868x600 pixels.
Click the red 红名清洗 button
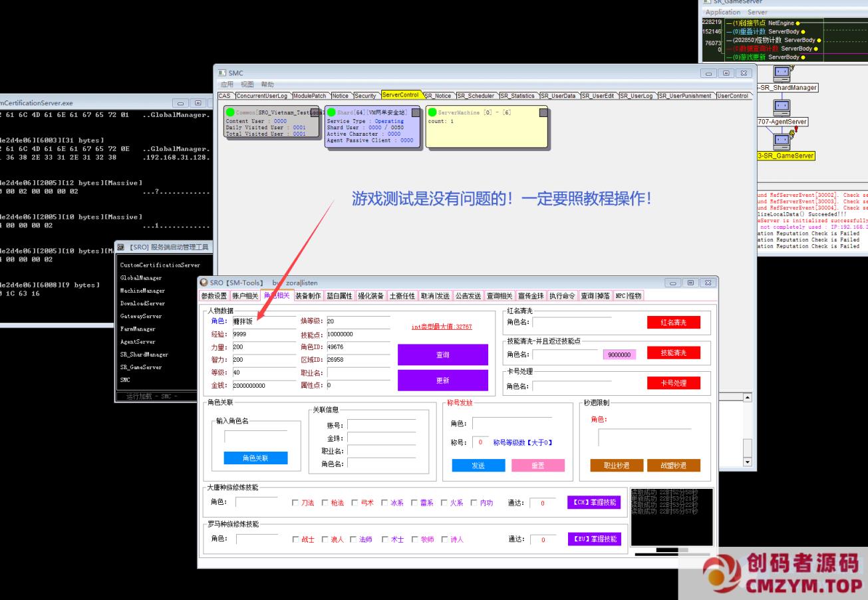click(x=673, y=323)
